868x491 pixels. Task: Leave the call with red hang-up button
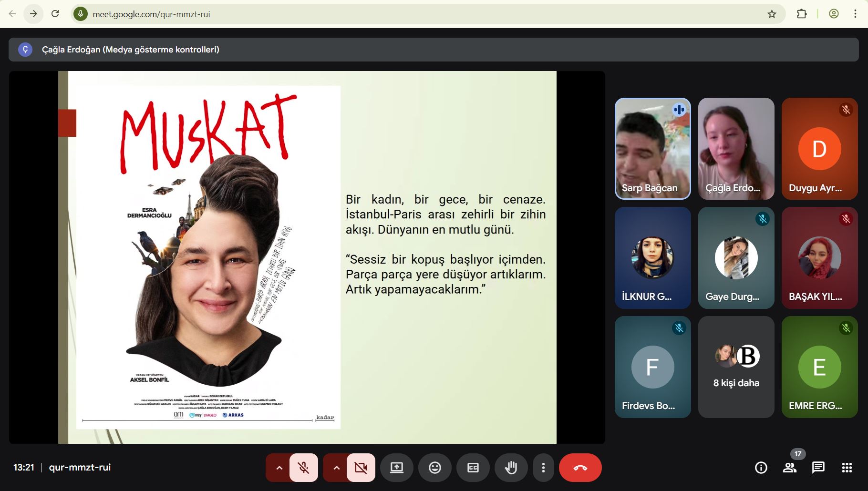click(x=580, y=468)
